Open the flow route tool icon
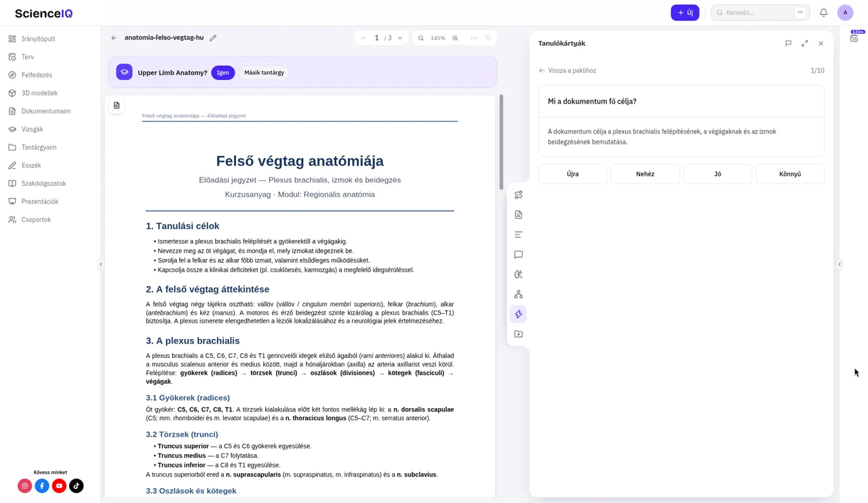 [518, 195]
